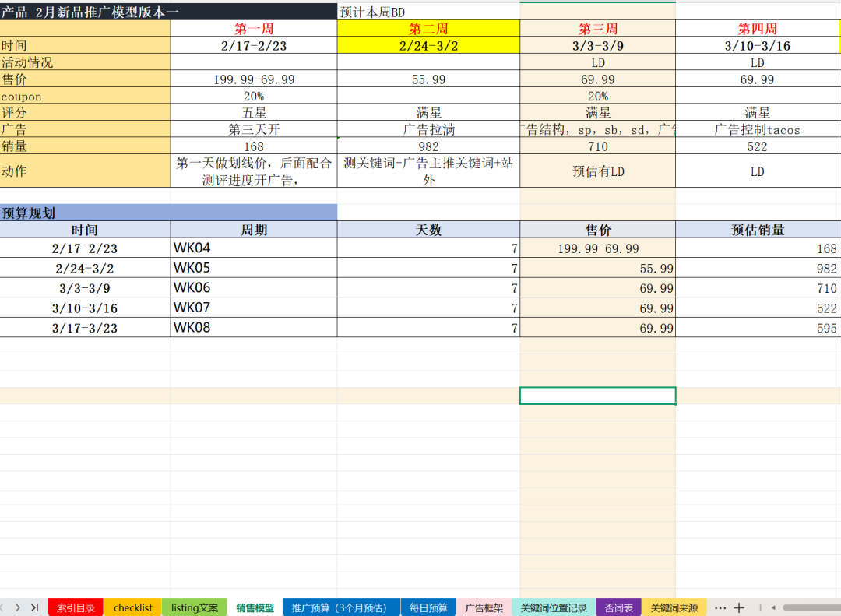841x616 pixels.
Task: Open the 推广预算（3个月预估）sheet tab
Action: (341, 608)
